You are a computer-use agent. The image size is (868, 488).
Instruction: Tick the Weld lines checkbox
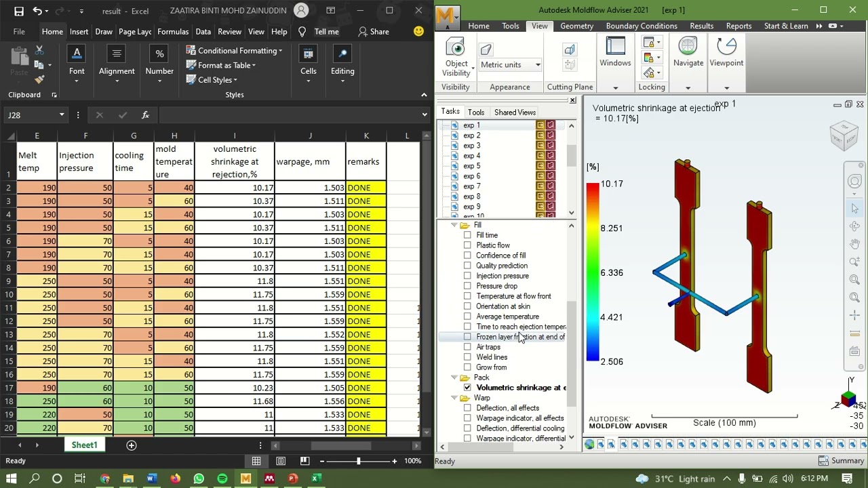(467, 357)
